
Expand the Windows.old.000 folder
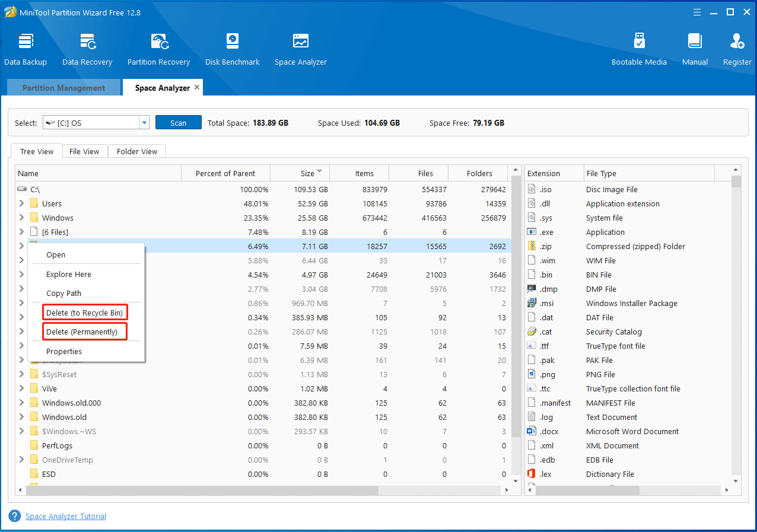coord(21,403)
